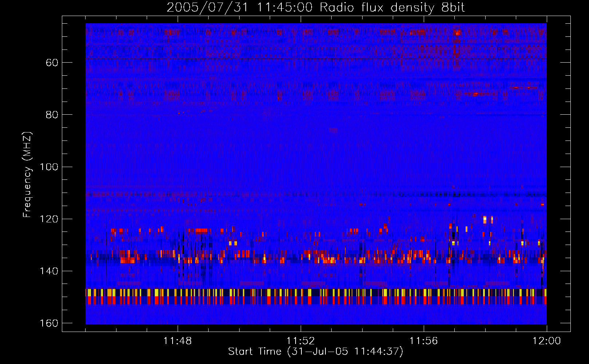Image resolution: width=589 pixels, height=364 pixels.
Task: Click the 11:48 time tick label
Action: click(x=178, y=341)
